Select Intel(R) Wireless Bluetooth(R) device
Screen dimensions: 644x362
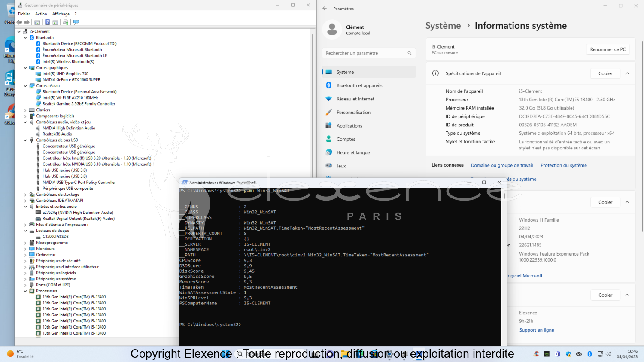68,62
